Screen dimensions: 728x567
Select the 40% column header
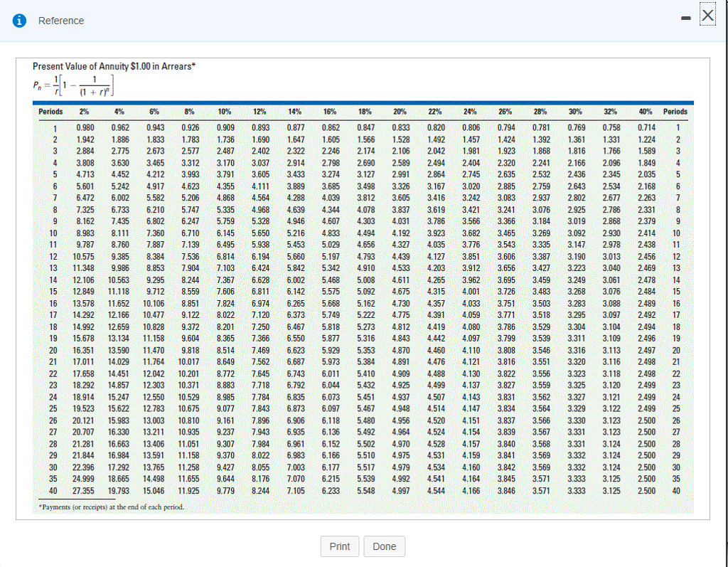click(647, 111)
